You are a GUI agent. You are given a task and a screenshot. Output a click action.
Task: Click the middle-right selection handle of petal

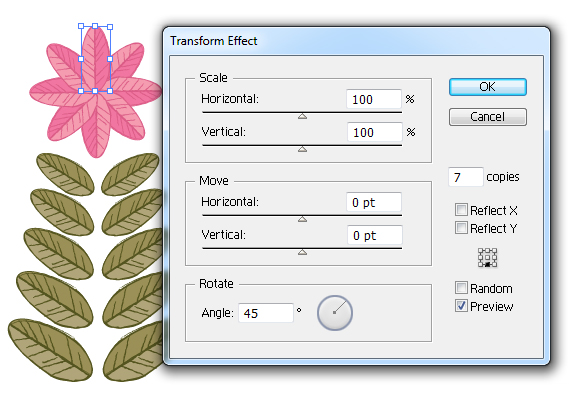(x=110, y=59)
